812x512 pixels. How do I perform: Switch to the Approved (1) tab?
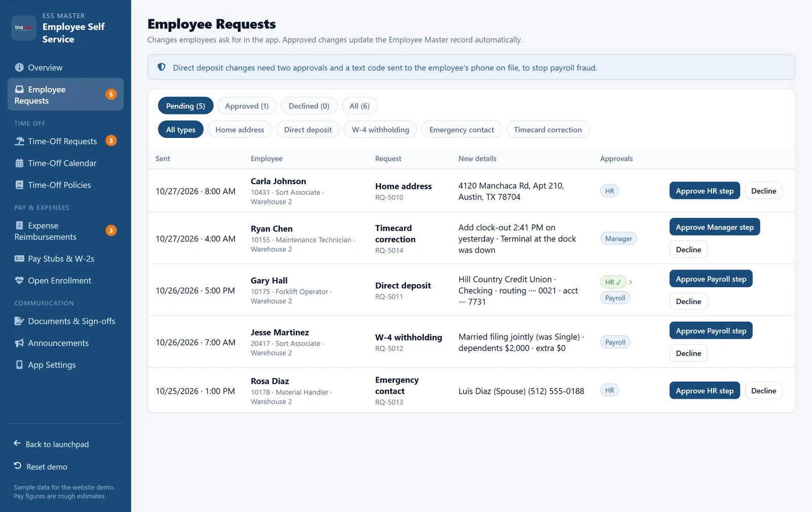(247, 106)
